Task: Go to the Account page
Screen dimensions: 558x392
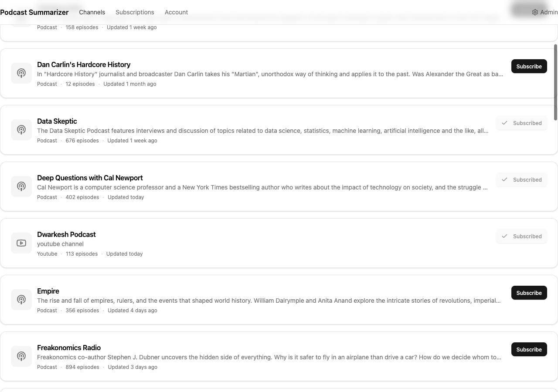Action: click(176, 12)
